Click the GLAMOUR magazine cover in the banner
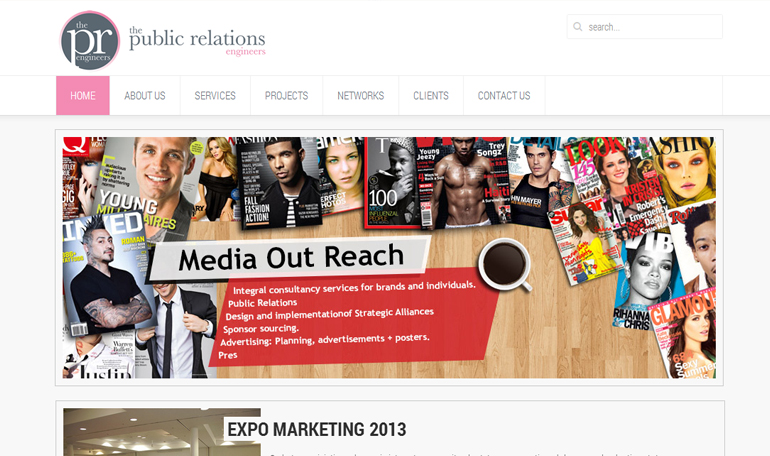The height and width of the screenshot is (456, 770). 685,334
